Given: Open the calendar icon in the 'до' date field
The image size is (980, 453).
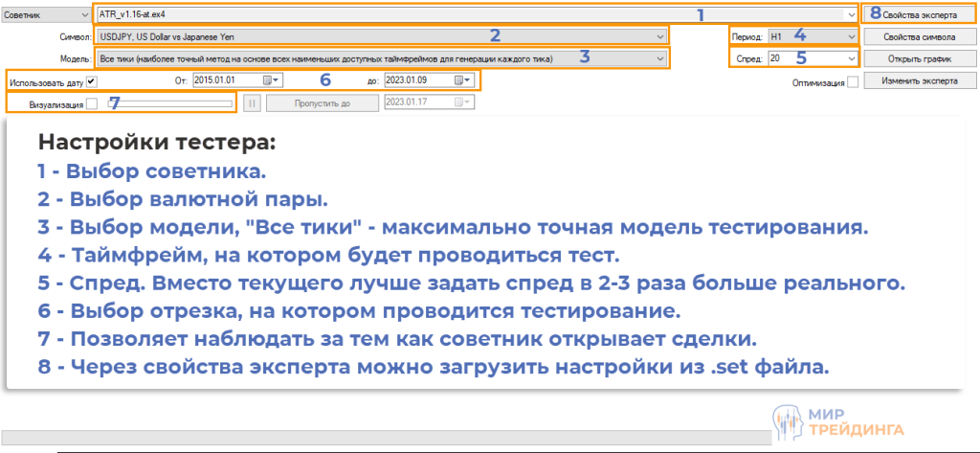Looking at the screenshot, I should coord(460,81).
